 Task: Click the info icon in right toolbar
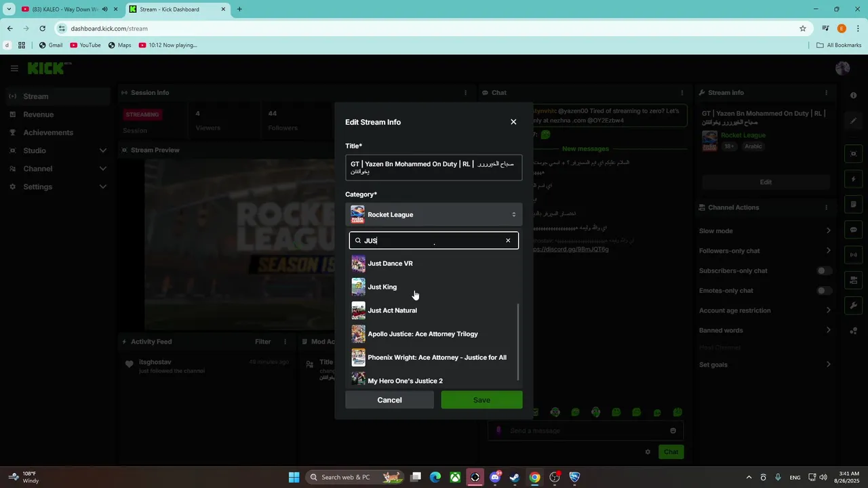pyautogui.click(x=854, y=96)
